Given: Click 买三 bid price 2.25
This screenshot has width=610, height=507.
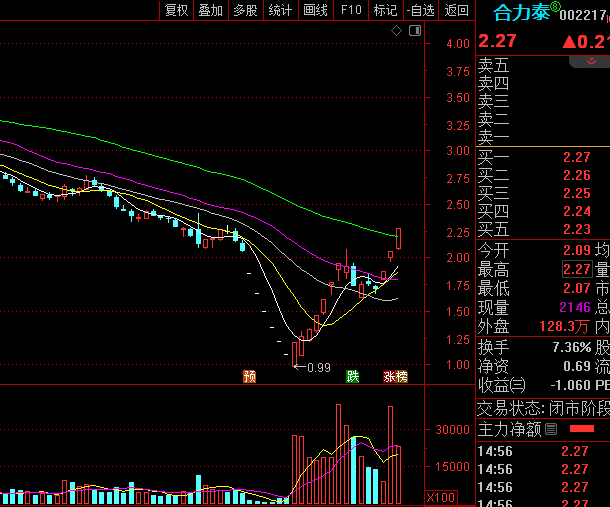Looking at the screenshot, I should point(577,193).
